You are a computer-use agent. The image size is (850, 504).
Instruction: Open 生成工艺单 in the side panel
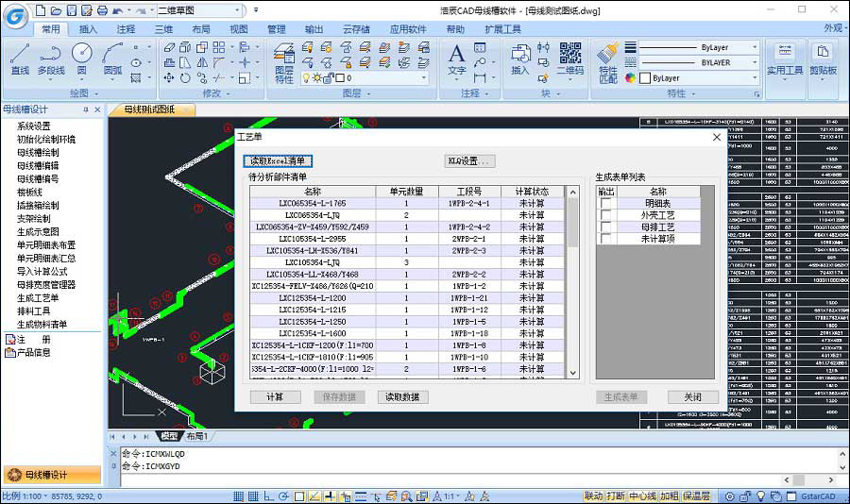tap(38, 297)
